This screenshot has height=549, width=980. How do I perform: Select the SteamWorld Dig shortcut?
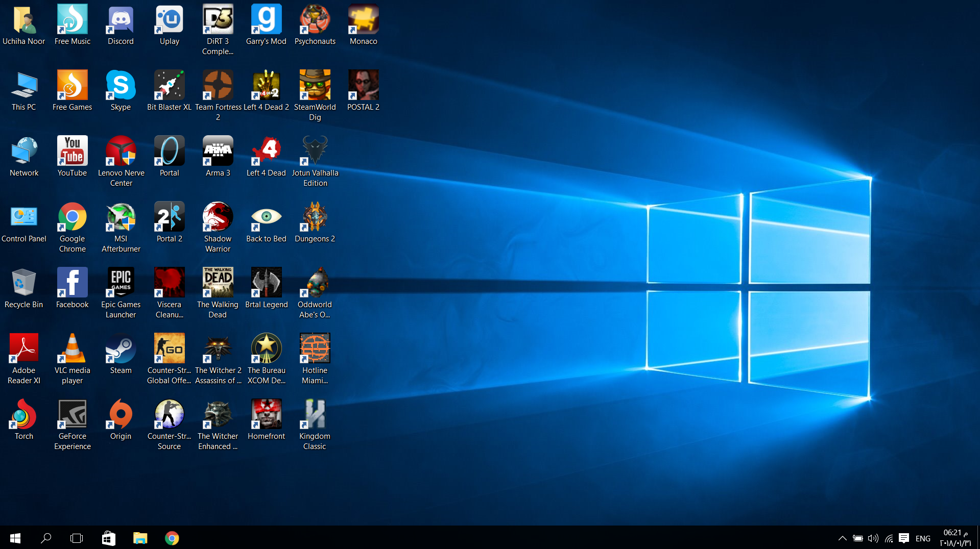tap(315, 85)
